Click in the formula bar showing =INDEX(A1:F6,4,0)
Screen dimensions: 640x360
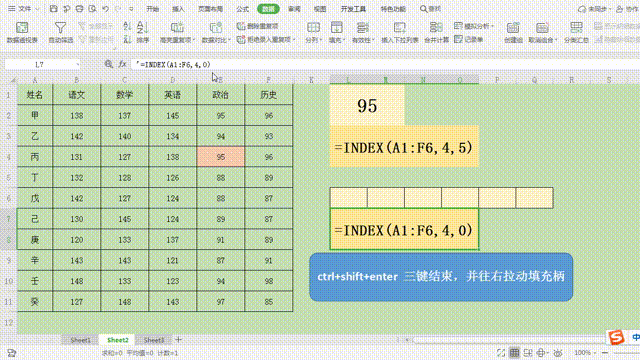tap(384, 64)
